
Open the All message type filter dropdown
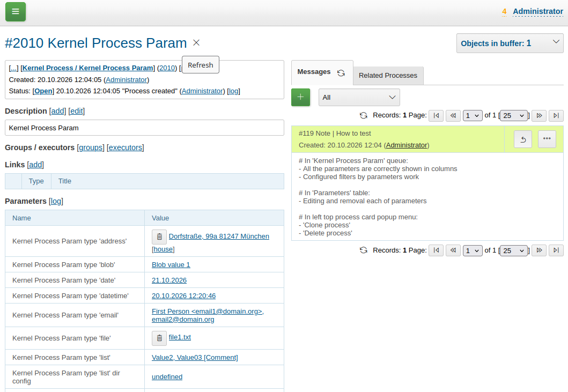tap(359, 98)
